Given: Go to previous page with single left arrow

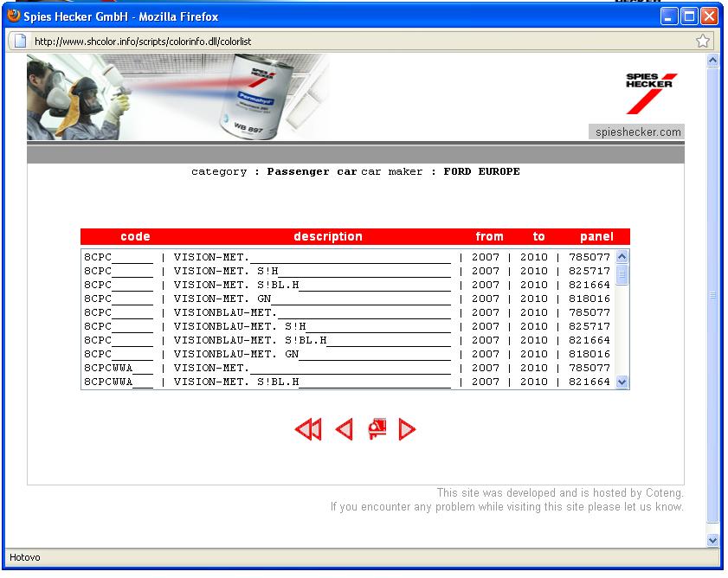Looking at the screenshot, I should [344, 429].
